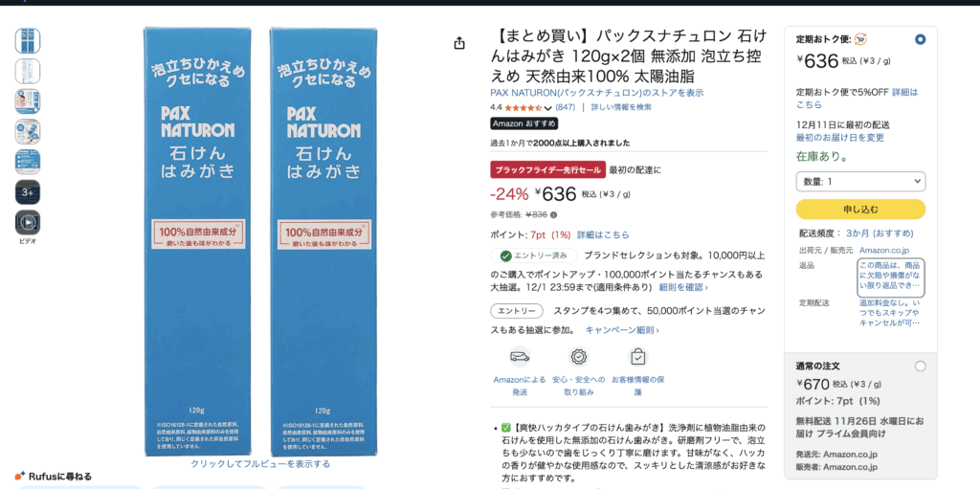Click the 4.4 star rating icons
980x489 pixels.
point(523,107)
